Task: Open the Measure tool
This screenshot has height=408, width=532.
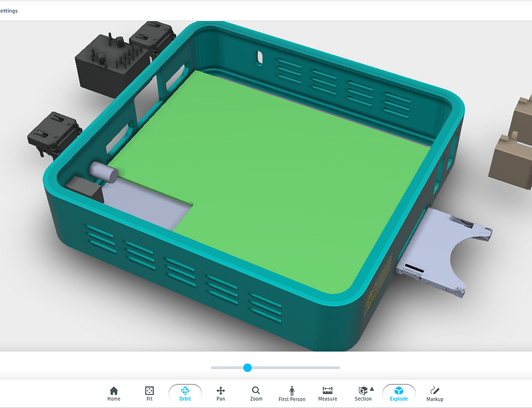Action: tap(327, 394)
